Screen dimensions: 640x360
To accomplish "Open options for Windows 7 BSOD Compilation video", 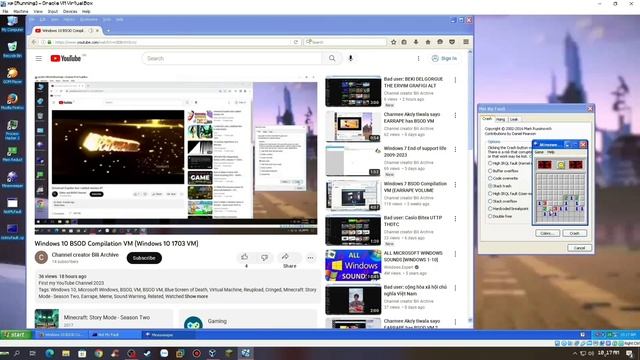I will point(455,185).
